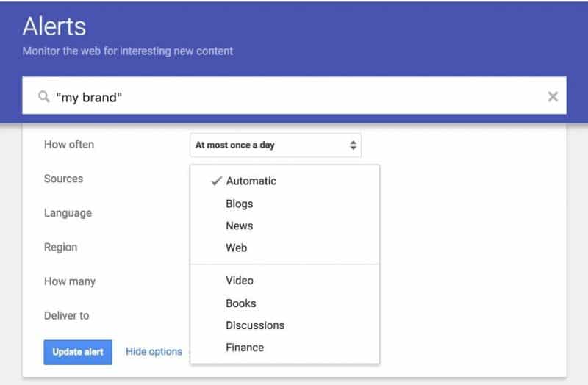Click into the "my brand" search field
The width and height of the screenshot is (588, 385).
(295, 96)
